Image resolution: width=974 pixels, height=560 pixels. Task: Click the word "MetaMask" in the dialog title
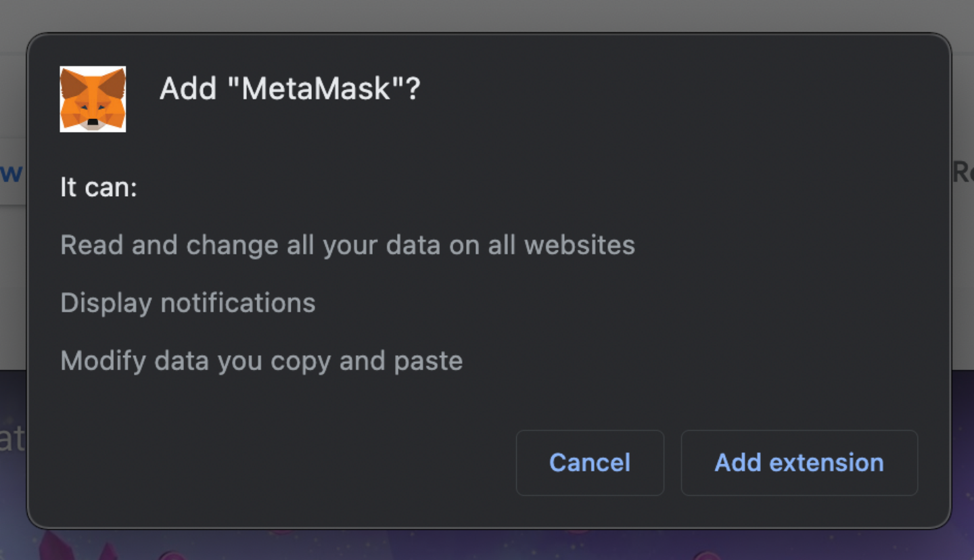[317, 89]
